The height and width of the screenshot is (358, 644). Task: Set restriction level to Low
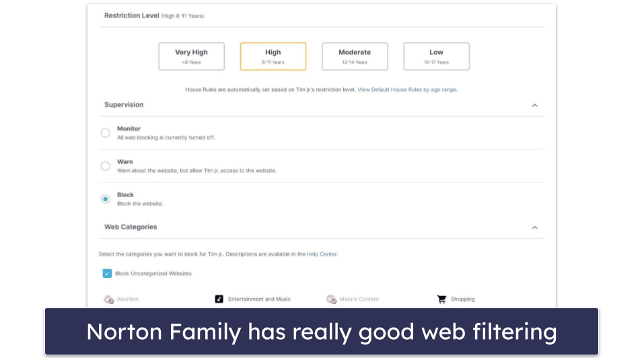(x=436, y=57)
